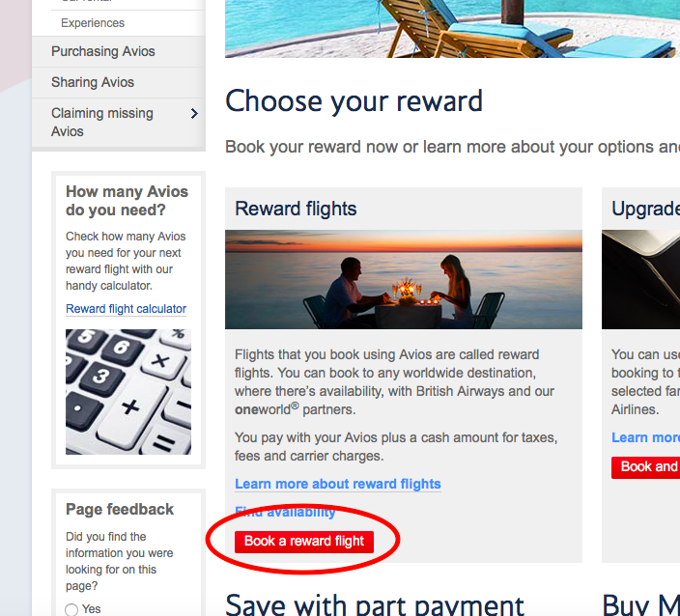Click the sunset dinner reward flights image
The height and width of the screenshot is (616, 680).
(404, 279)
